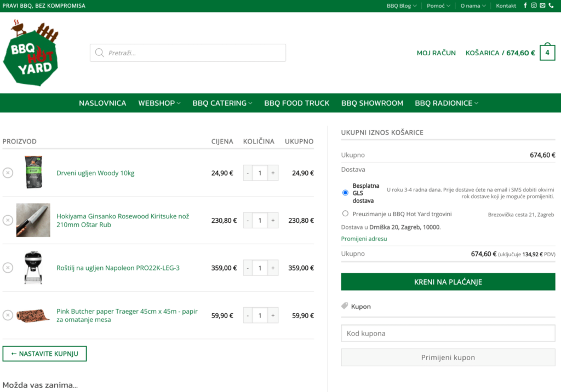Viewport: 561px width, 392px height.
Task: Open MOJ RAČUN account page
Action: (436, 53)
